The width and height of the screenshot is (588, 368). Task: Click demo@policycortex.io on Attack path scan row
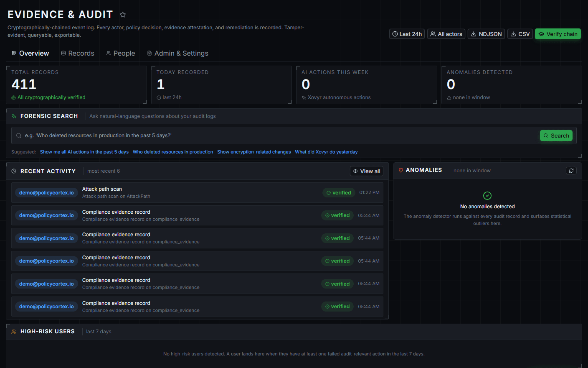click(x=46, y=193)
